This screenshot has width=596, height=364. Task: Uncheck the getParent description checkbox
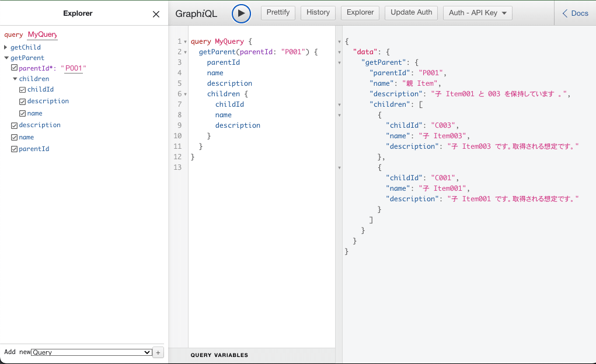click(15, 125)
